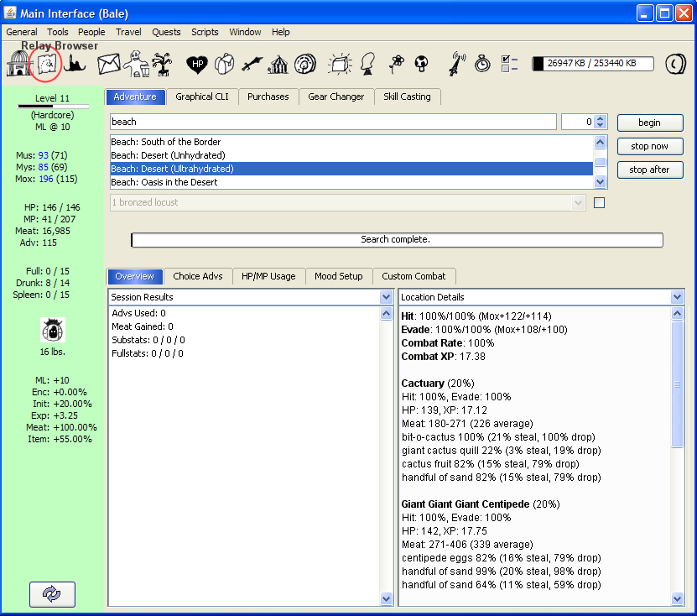
Task: Click the council building icon in toolbar
Action: (x=18, y=64)
